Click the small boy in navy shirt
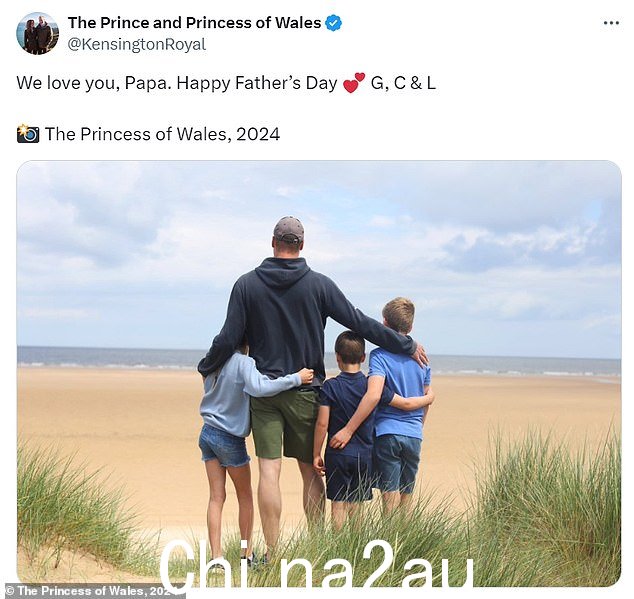Viewport: 634px width, 599px height. 347,421
